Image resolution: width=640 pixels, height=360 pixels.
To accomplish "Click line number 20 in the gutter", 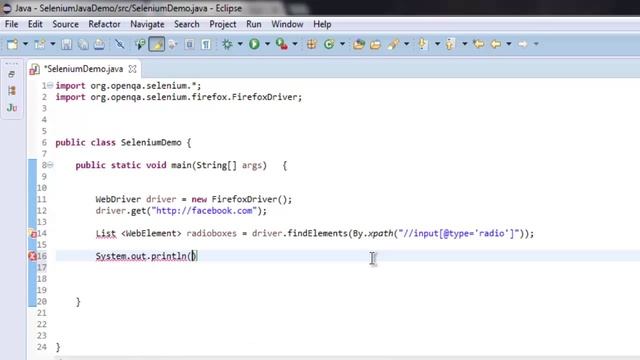I will (x=42, y=302).
